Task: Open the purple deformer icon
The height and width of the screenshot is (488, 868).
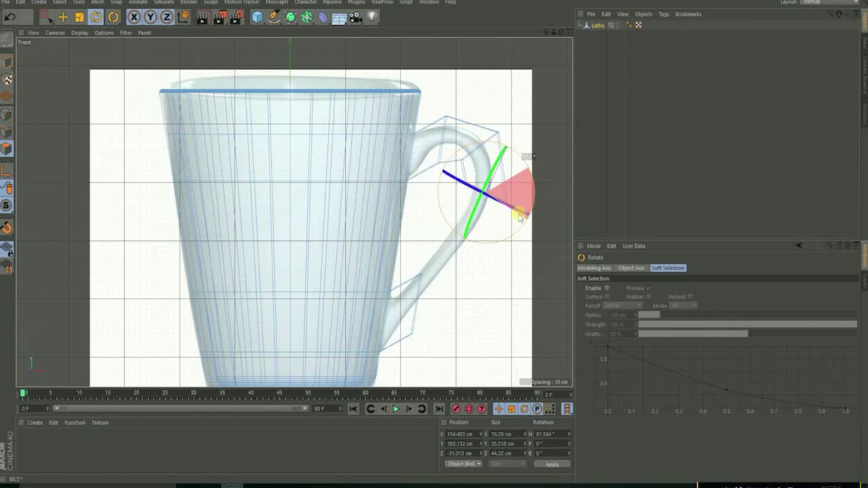Action: (323, 17)
